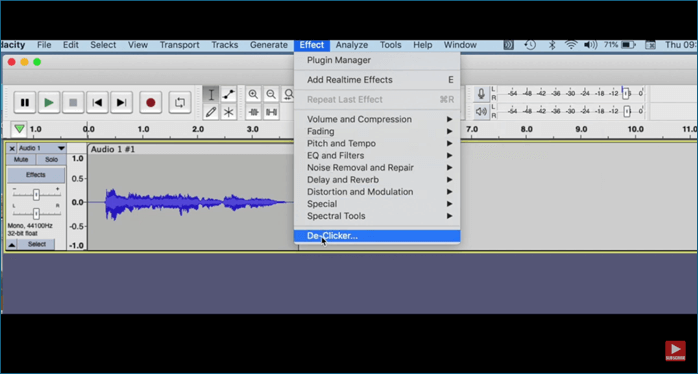Close the open Effect menu
Screen dimensions: 698x374
(x=312, y=45)
